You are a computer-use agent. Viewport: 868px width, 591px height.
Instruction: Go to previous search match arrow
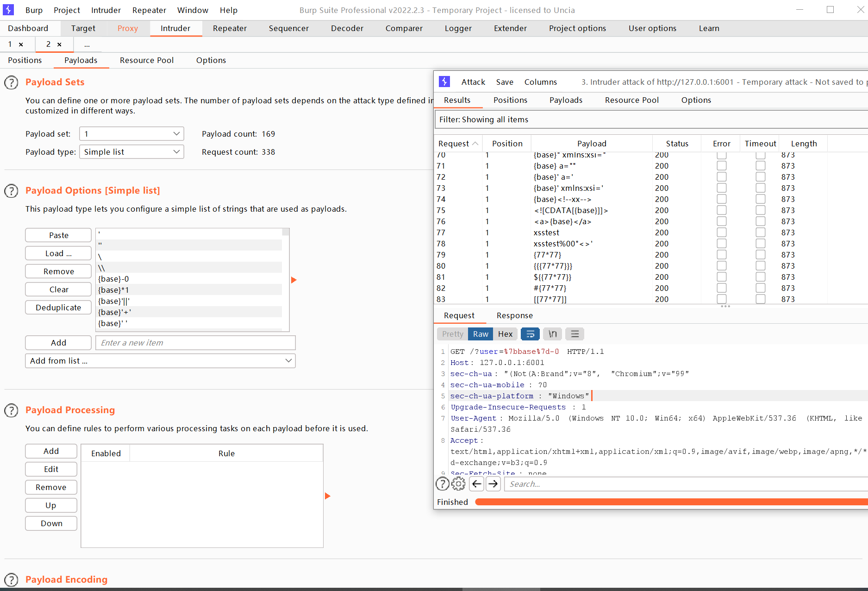tap(477, 484)
